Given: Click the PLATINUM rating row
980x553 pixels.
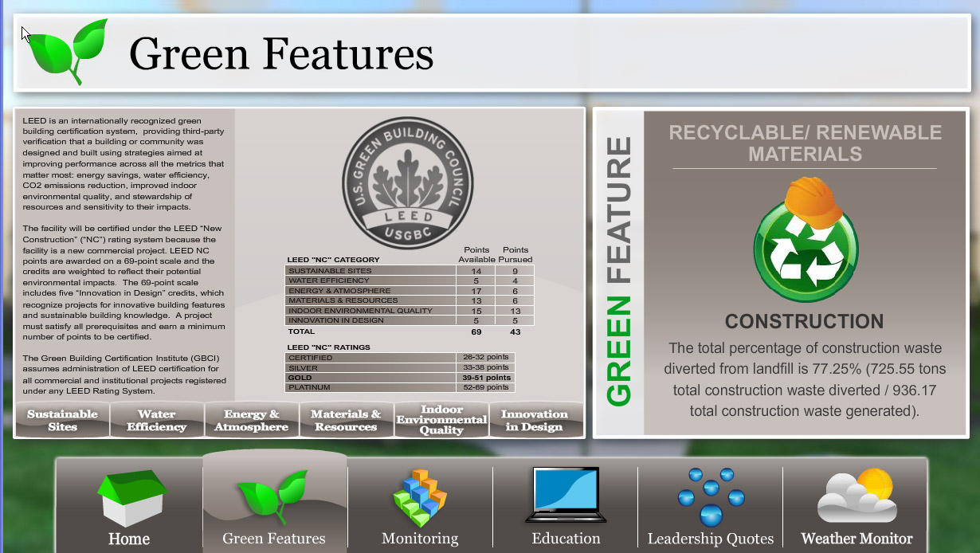Looking at the screenshot, I should [x=401, y=387].
